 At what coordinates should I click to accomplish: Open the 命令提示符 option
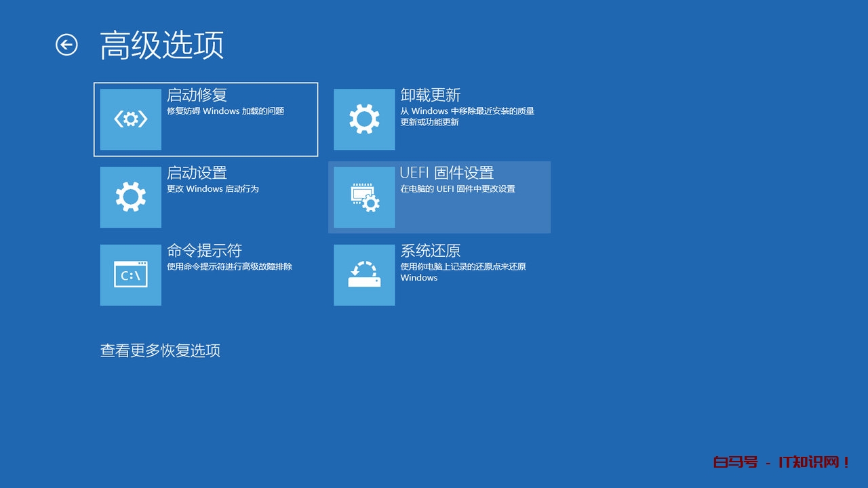coord(207,274)
